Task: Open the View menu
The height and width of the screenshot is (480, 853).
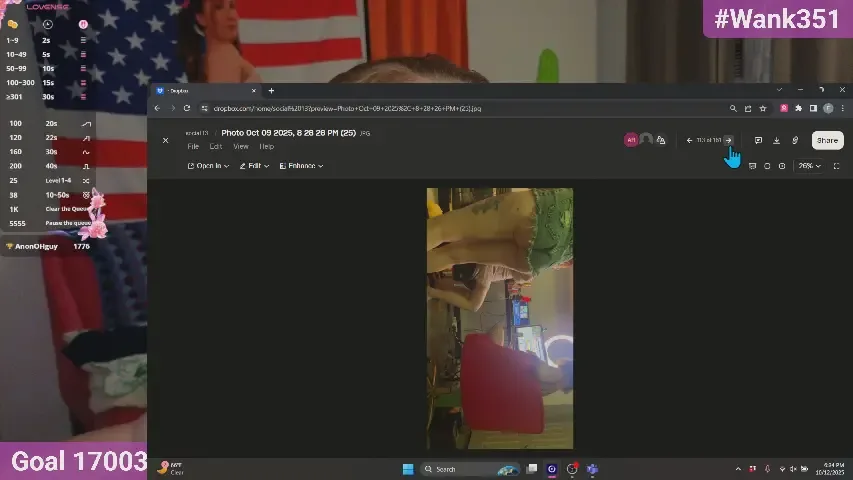Action: (x=241, y=147)
